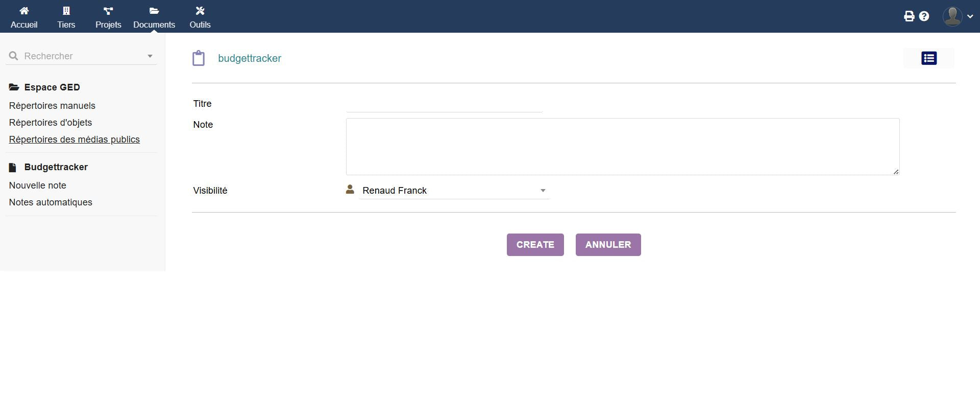The width and height of the screenshot is (980, 418).
Task: Click the budgettracker clipboard icon
Action: click(x=199, y=58)
